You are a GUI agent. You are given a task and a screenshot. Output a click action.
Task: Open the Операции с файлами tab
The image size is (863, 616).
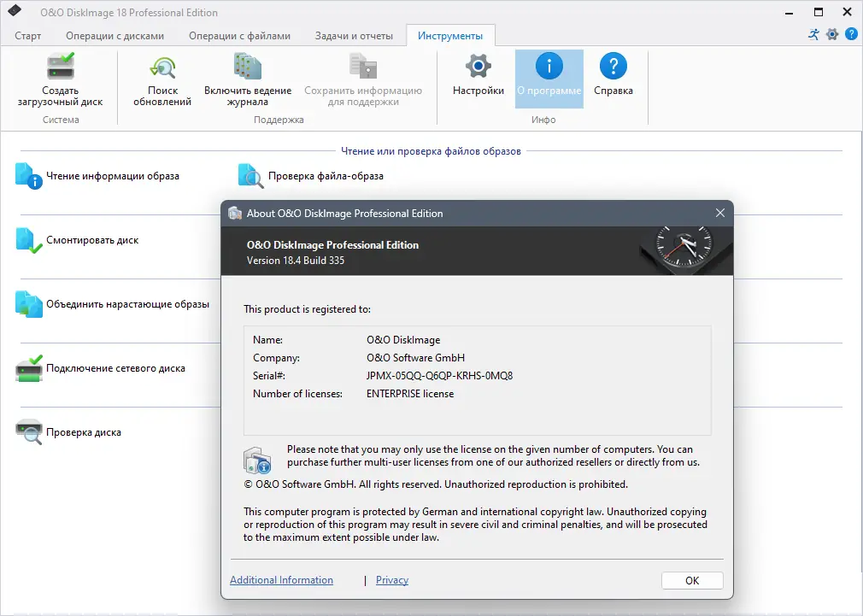tap(239, 36)
